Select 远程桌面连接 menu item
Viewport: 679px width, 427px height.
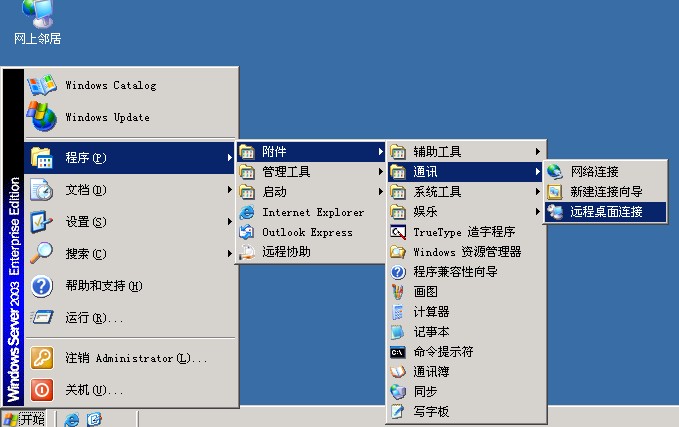(606, 212)
